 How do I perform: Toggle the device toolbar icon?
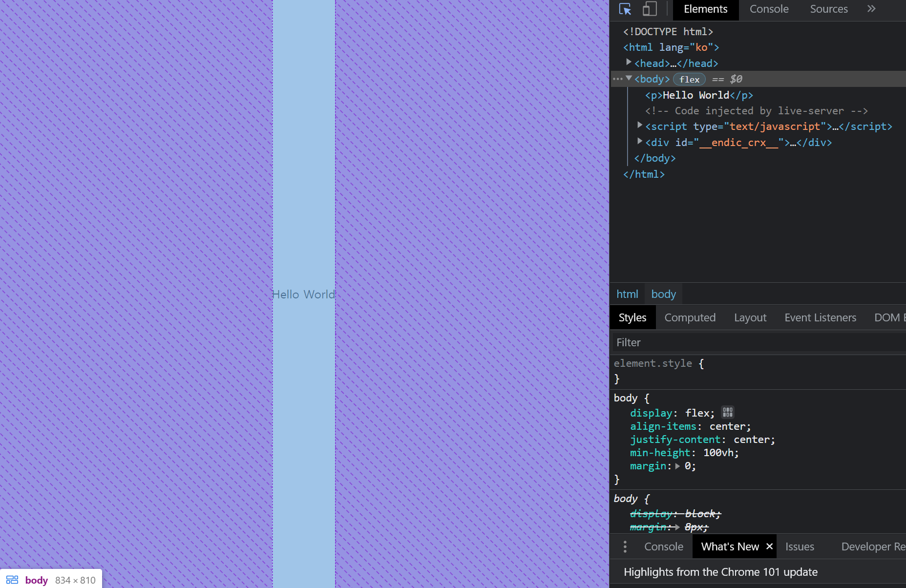(649, 9)
